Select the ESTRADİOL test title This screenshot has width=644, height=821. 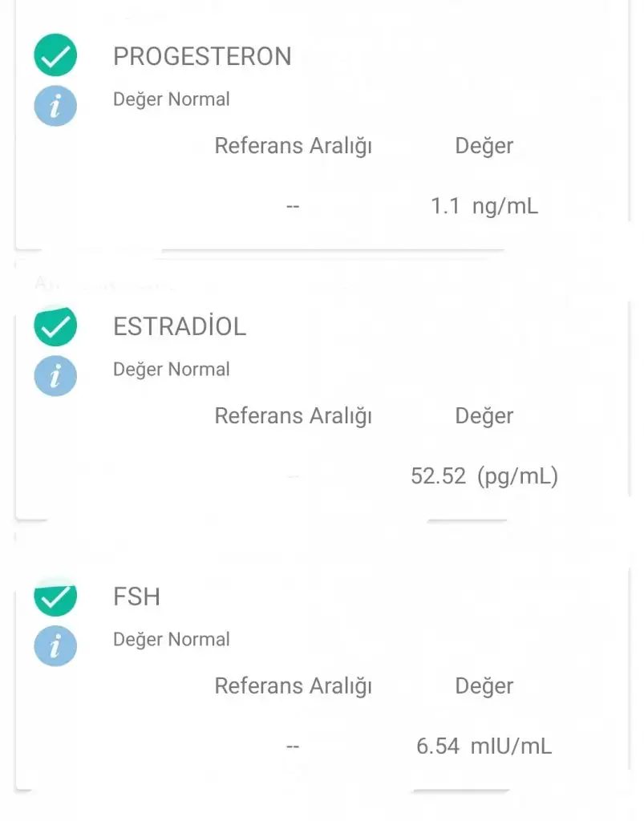pos(180,327)
